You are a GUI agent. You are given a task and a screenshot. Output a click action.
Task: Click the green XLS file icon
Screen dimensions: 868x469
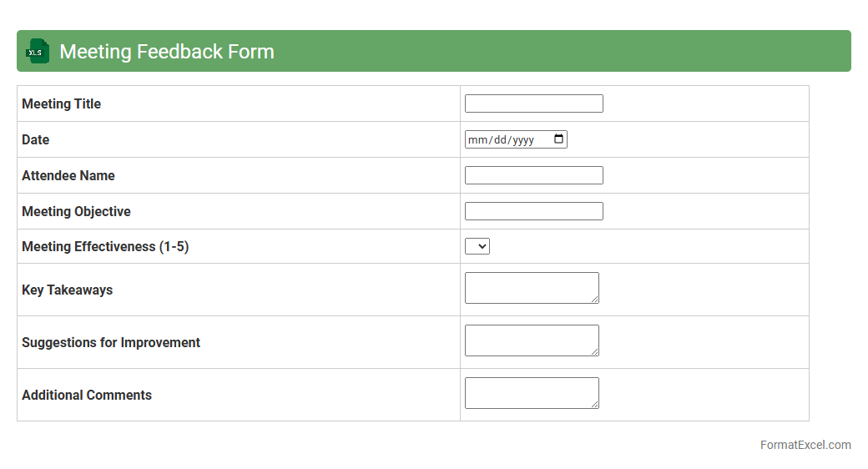(x=38, y=51)
